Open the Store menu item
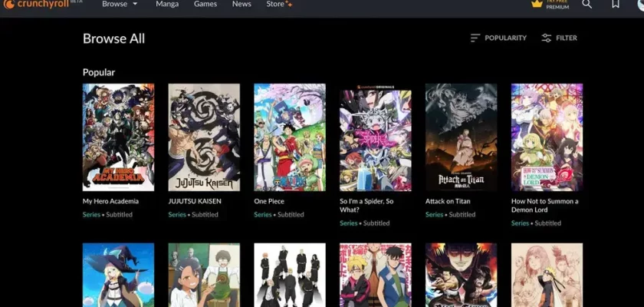Screen dimensions: 644x307 279,4
